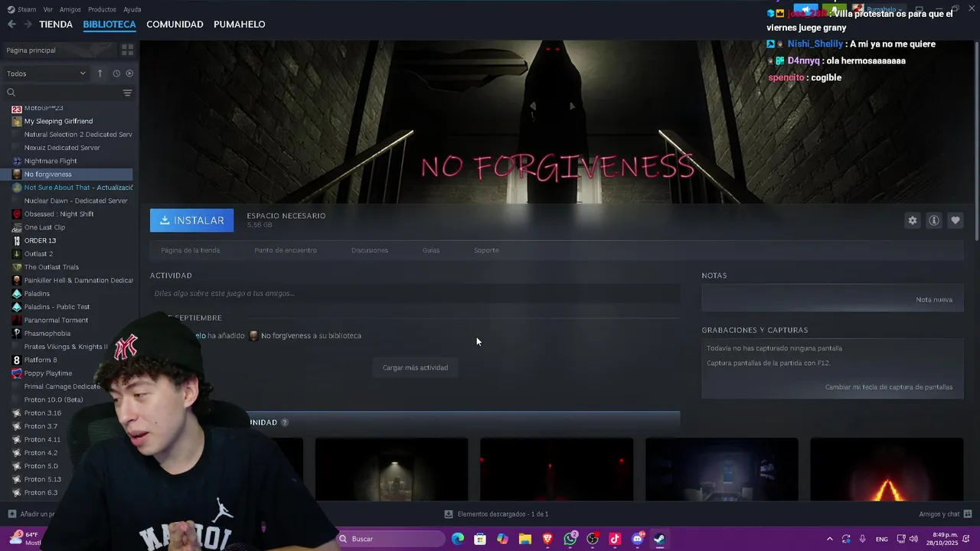Image resolution: width=980 pixels, height=551 pixels.
Task: Change the screenshot capture key
Action: click(889, 387)
